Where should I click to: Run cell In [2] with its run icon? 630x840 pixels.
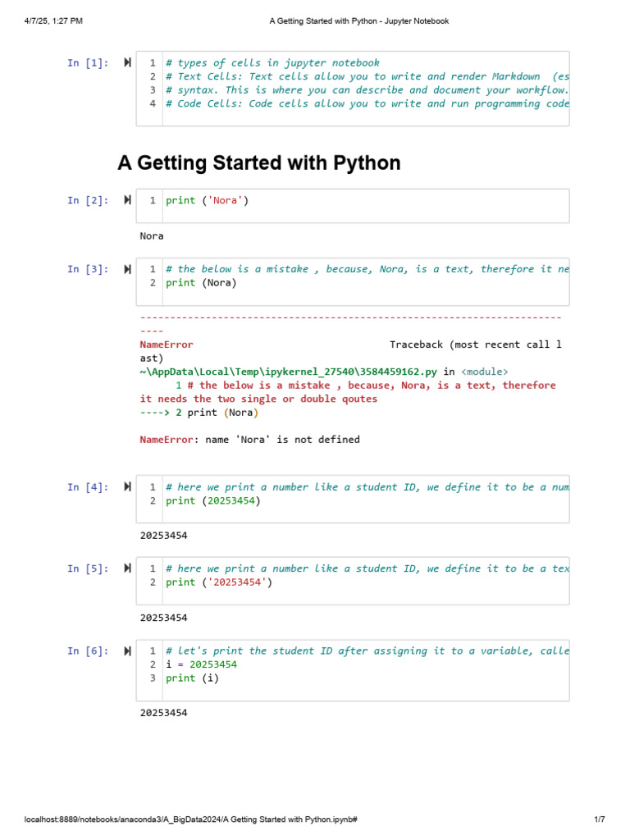click(127, 200)
